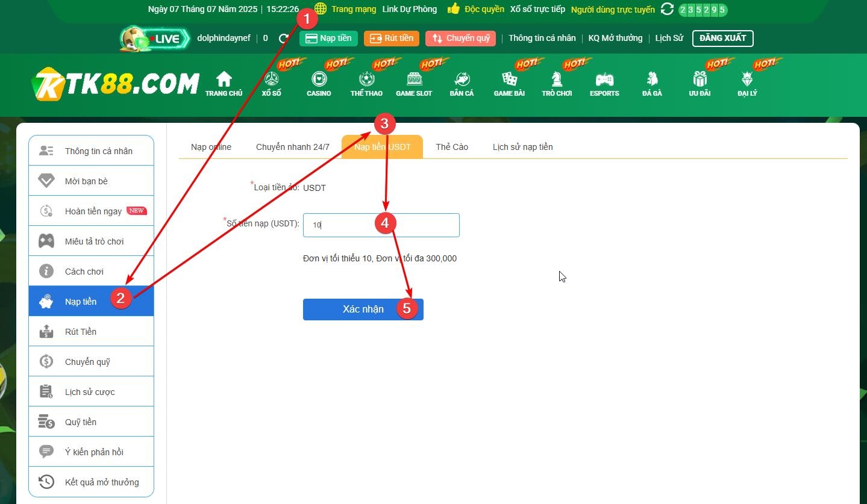Click the Độc quyền text
This screenshot has width=867, height=504.
pos(484,9)
